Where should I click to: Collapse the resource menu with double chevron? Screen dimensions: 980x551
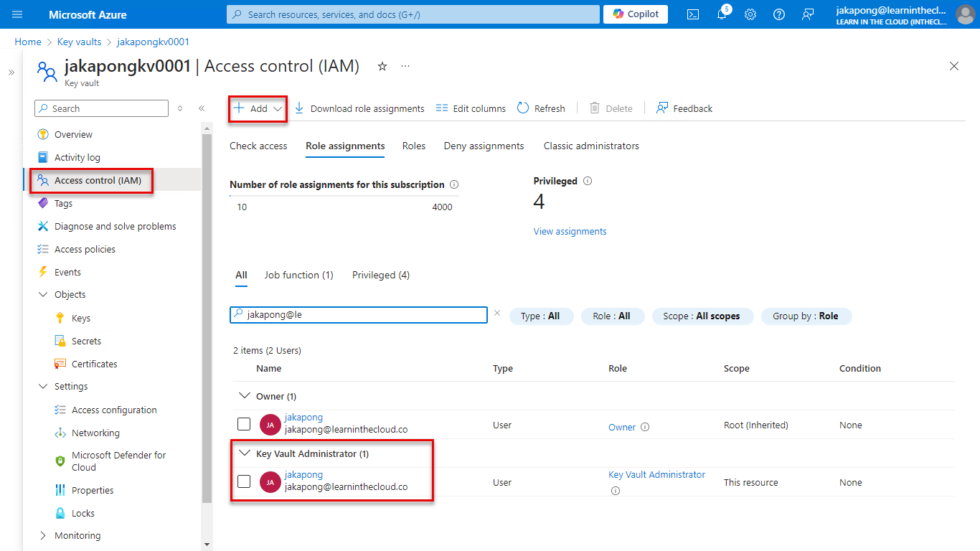click(202, 108)
